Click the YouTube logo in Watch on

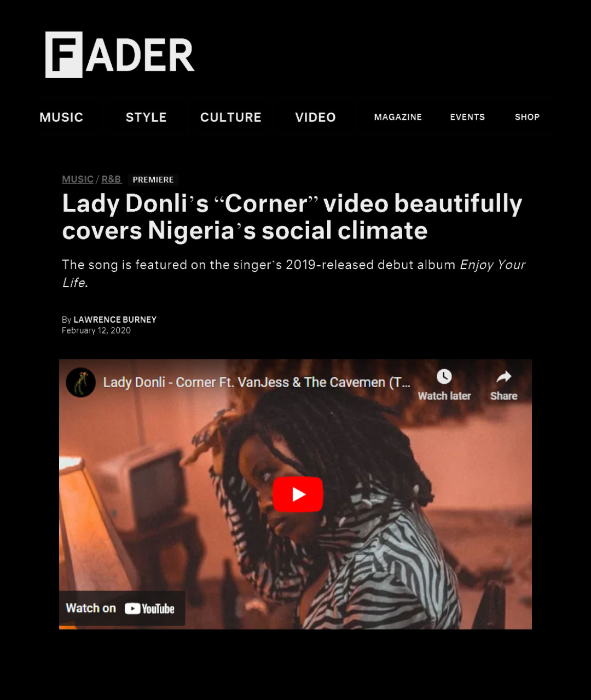click(x=149, y=609)
